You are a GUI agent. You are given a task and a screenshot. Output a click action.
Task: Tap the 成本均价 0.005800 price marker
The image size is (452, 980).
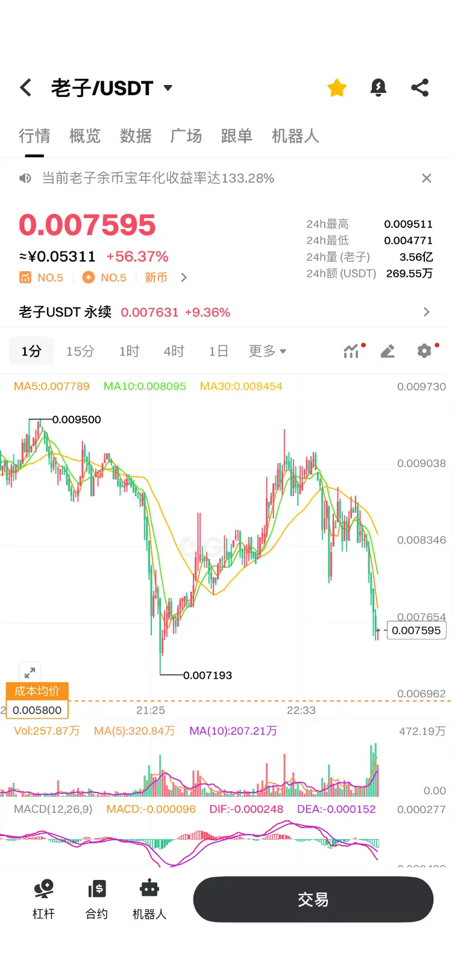tap(37, 700)
